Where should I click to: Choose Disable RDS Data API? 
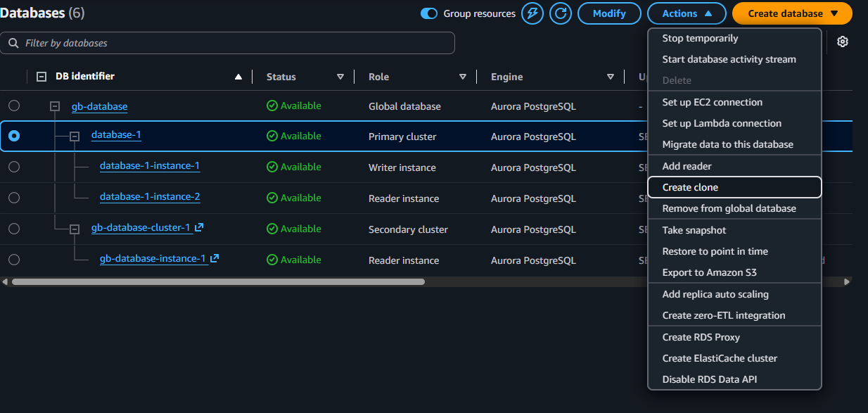tap(734, 379)
